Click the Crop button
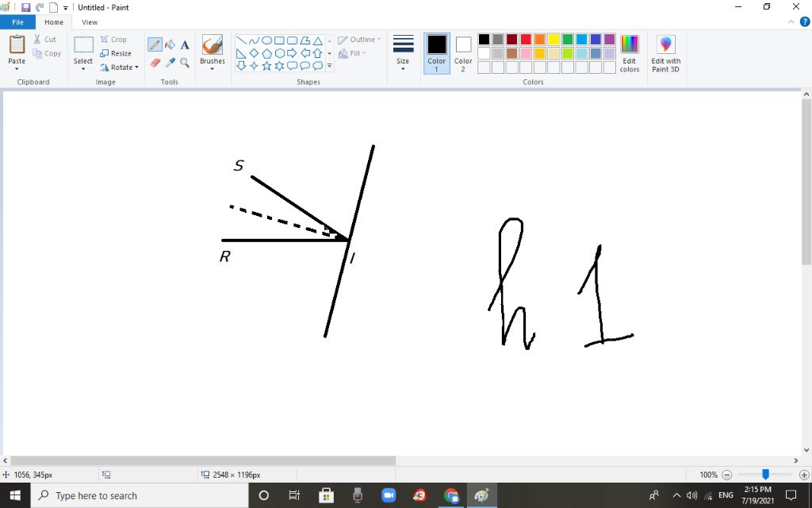The width and height of the screenshot is (812, 508). [x=113, y=39]
